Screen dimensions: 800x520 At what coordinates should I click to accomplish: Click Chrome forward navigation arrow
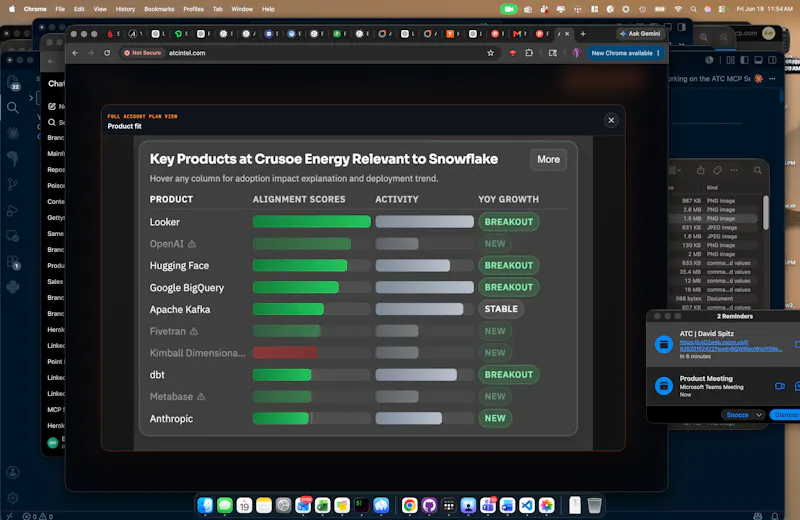(x=91, y=53)
